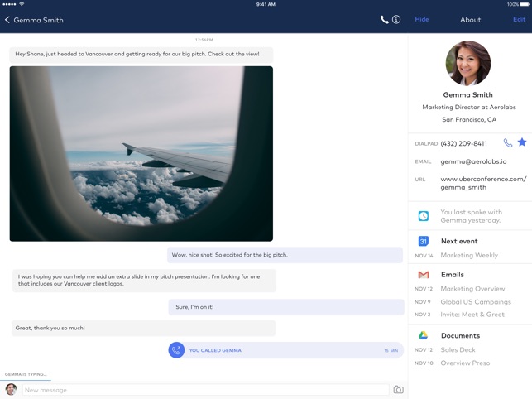Tap the Emails section heading
The width and height of the screenshot is (532, 399).
coord(453,274)
